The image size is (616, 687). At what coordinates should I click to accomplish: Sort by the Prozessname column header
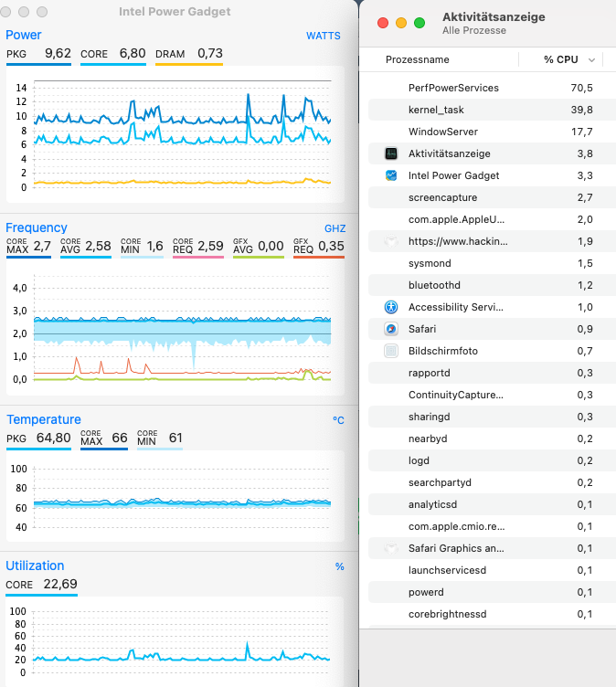click(417, 59)
